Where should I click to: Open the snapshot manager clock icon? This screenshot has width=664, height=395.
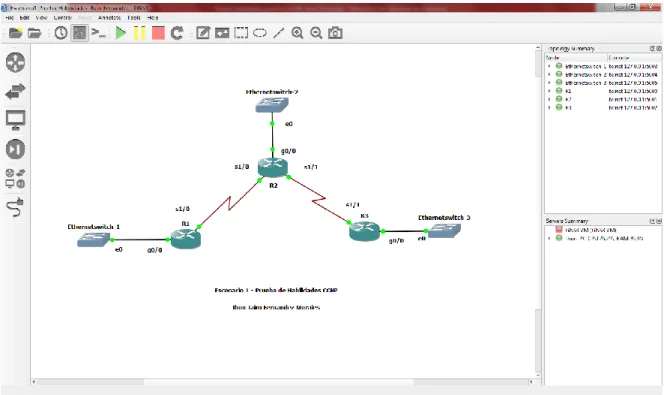point(61,33)
